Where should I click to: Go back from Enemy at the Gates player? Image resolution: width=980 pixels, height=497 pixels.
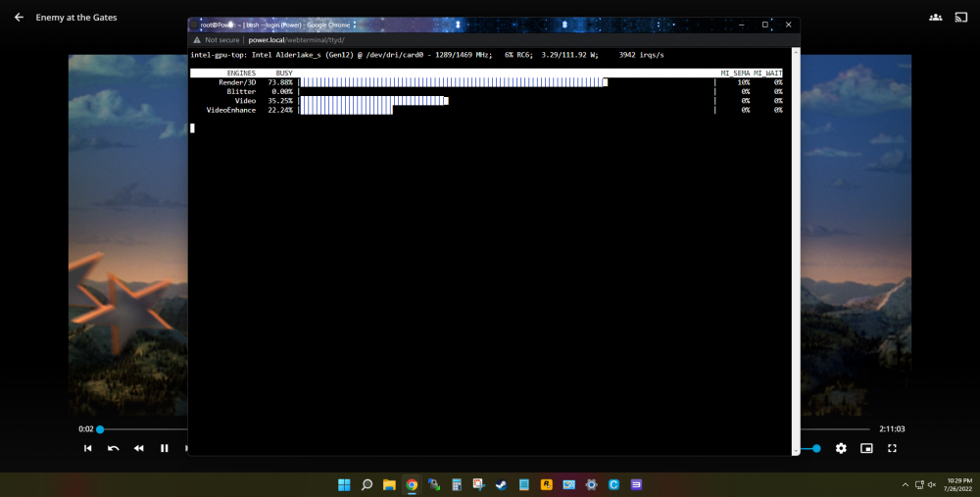coord(19,18)
